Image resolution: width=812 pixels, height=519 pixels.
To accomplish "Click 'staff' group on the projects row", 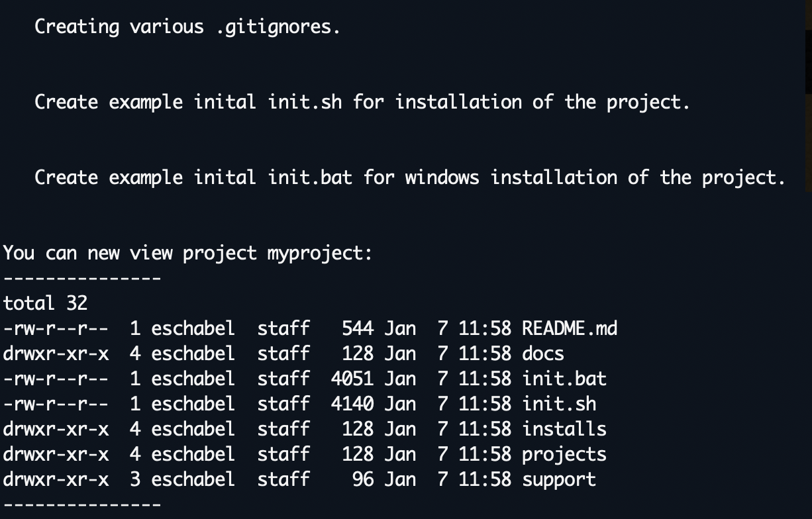I will tap(283, 454).
